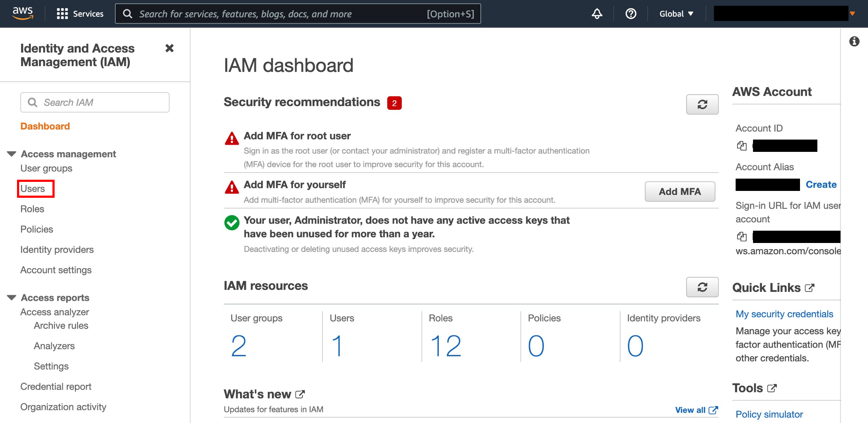
Task: Click Users count 1
Action: pyautogui.click(x=337, y=346)
